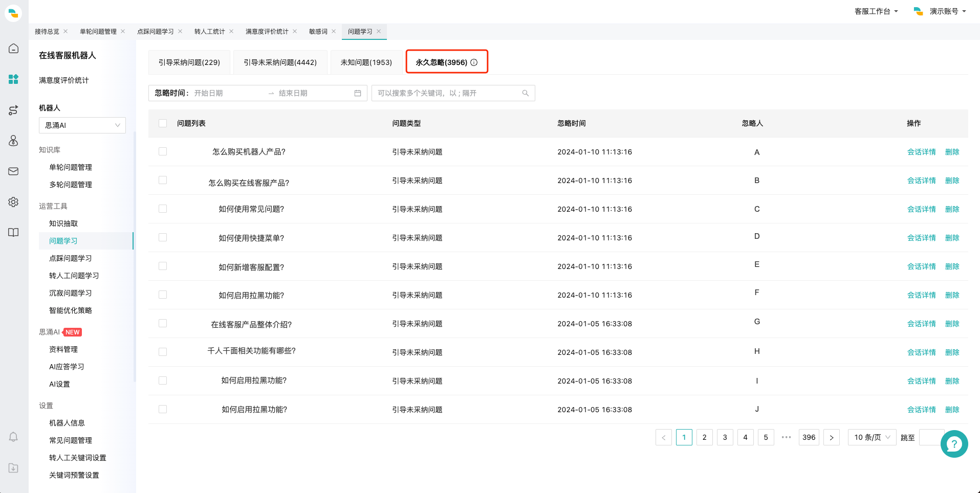Close the 转人工统计 tab

231,31
